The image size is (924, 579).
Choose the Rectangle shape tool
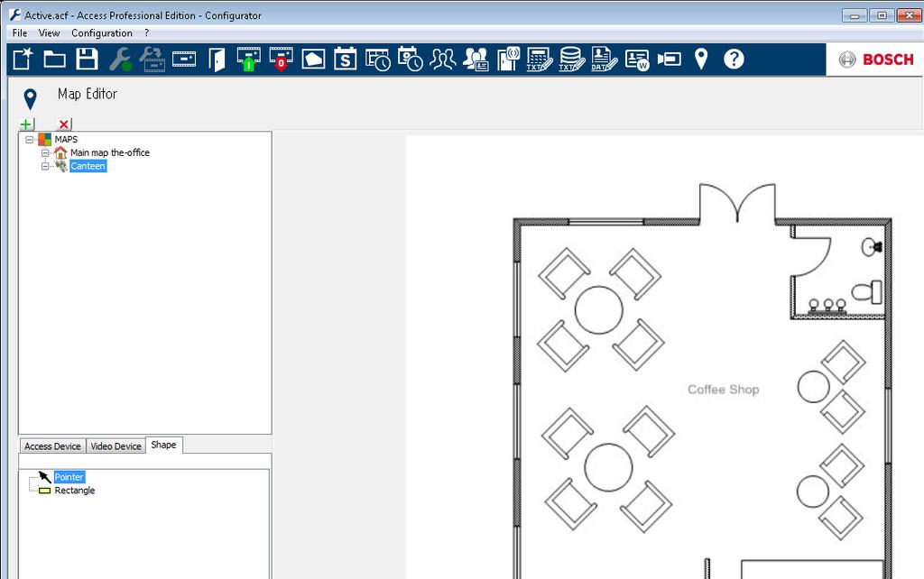(74, 490)
